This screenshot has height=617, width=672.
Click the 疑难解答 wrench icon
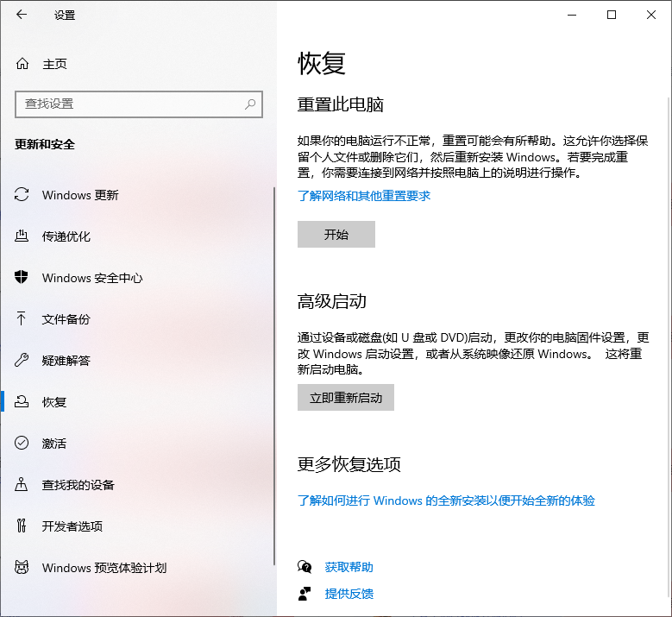pos(22,360)
